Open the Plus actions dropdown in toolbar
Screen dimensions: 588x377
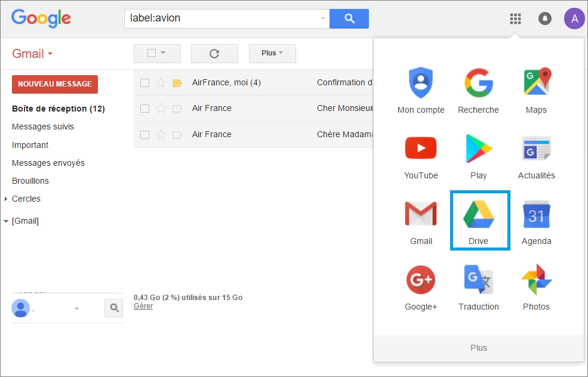point(272,54)
